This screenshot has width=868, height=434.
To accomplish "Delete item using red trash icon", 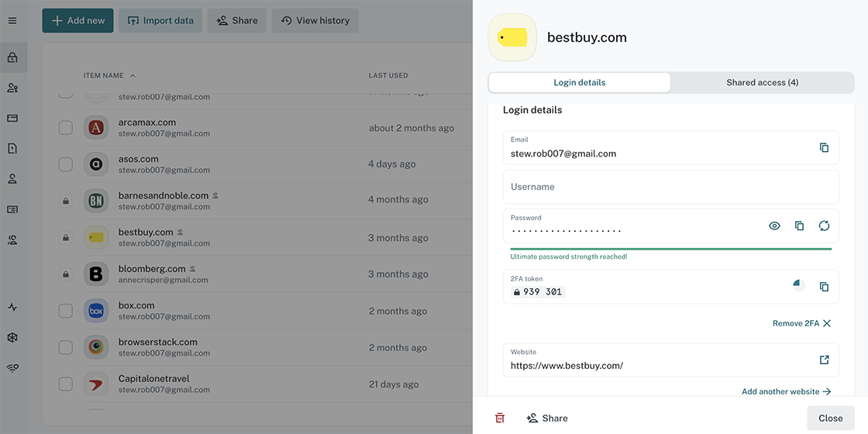I will pyautogui.click(x=500, y=418).
